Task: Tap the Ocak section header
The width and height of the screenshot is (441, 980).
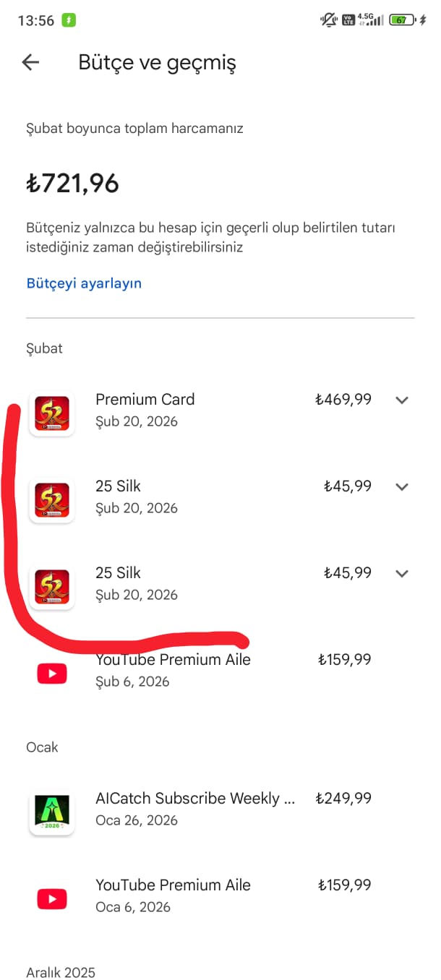Action: pos(42,747)
